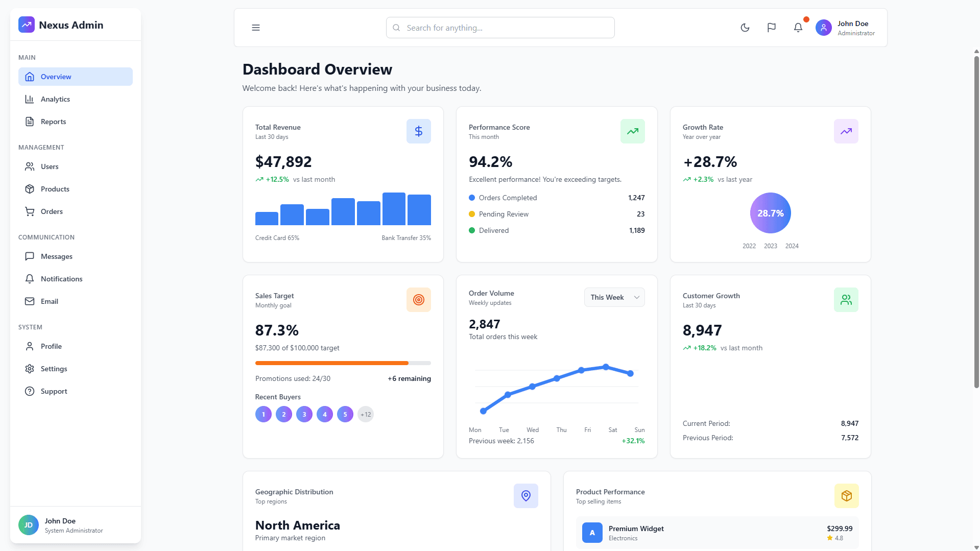The width and height of the screenshot is (980, 551).
Task: Go to Analytics in the sidebar
Action: (x=56, y=99)
